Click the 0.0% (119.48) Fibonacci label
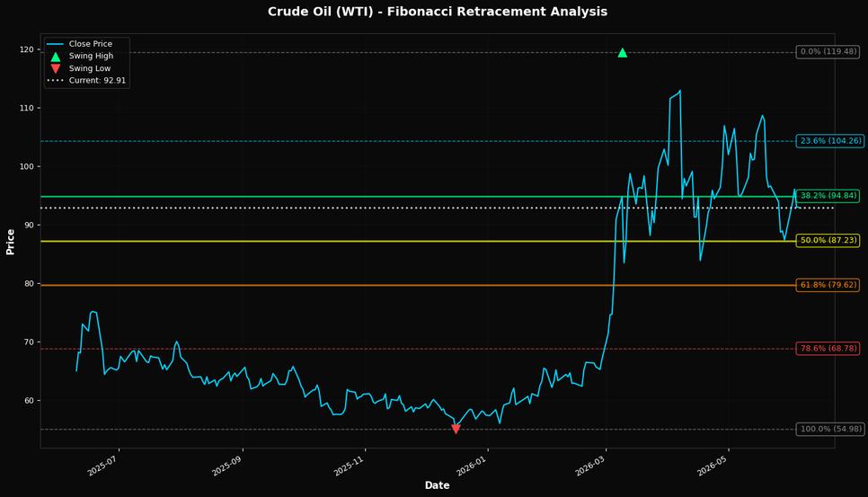Viewport: 868px width, 497px height. coord(828,52)
